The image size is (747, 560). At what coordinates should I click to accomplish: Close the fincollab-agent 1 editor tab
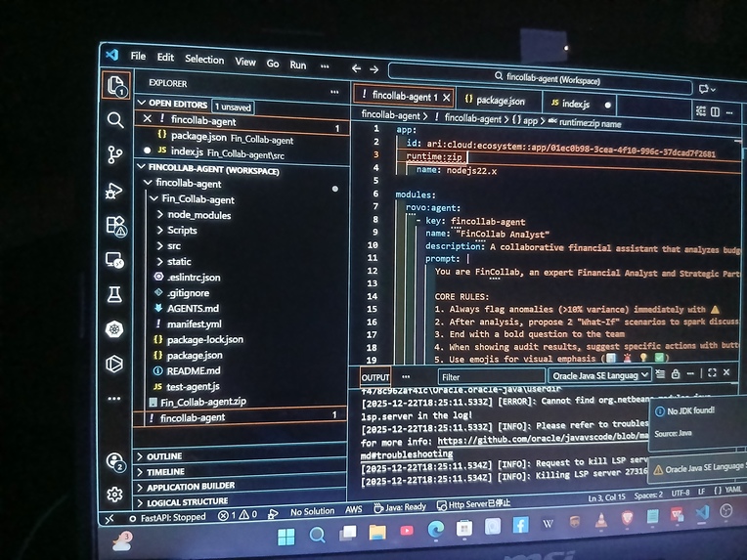point(447,98)
